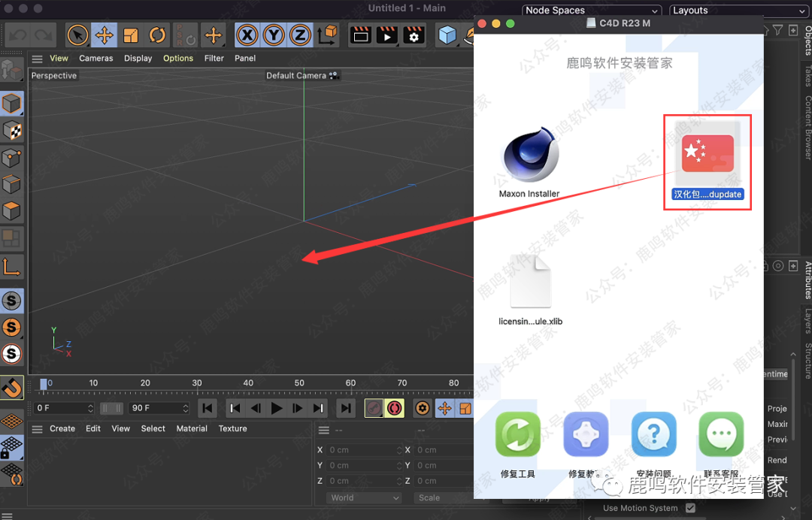Click the Coordinate System cube icon
Viewport: 812px width, 520px height.
click(x=327, y=35)
